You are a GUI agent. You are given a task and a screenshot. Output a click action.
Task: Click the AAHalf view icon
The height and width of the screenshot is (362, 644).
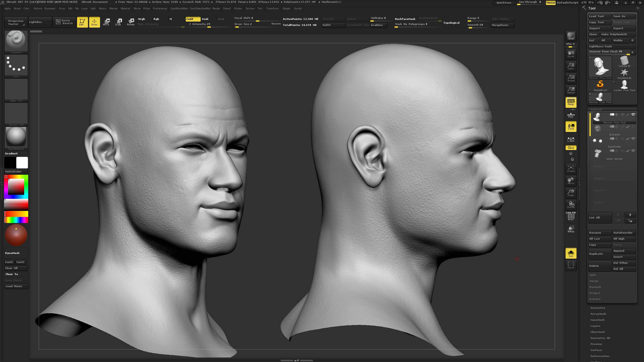tap(571, 90)
